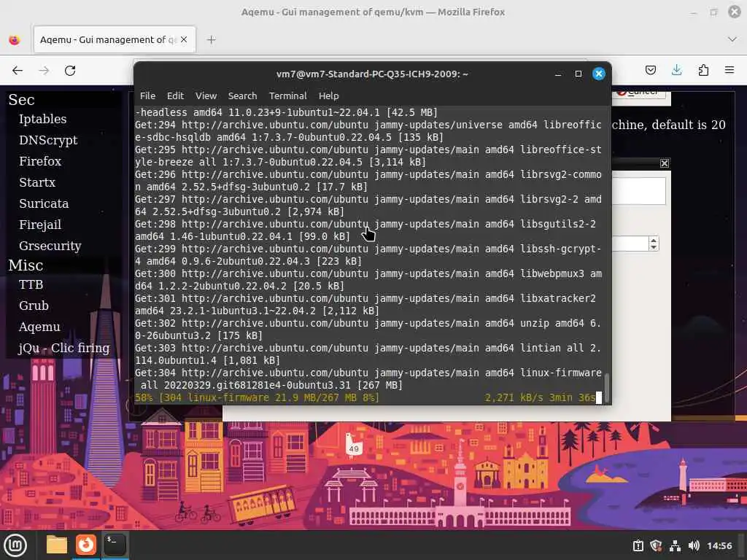
Task: Open Linux Mint start menu
Action: [x=15, y=545]
